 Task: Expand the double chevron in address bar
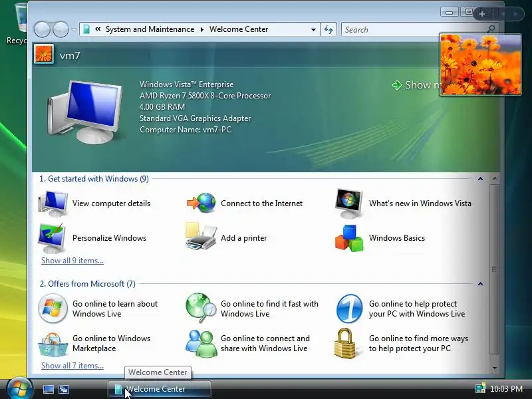tap(98, 29)
